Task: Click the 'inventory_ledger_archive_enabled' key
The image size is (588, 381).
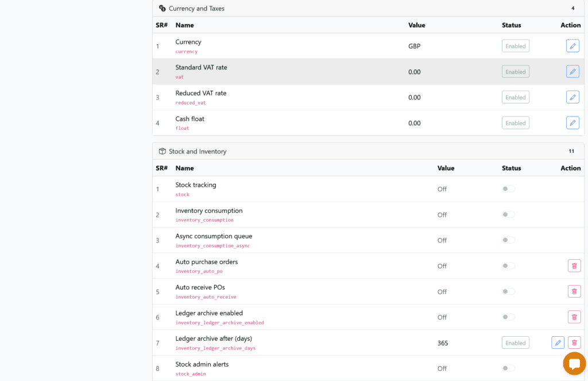Action: tap(219, 322)
